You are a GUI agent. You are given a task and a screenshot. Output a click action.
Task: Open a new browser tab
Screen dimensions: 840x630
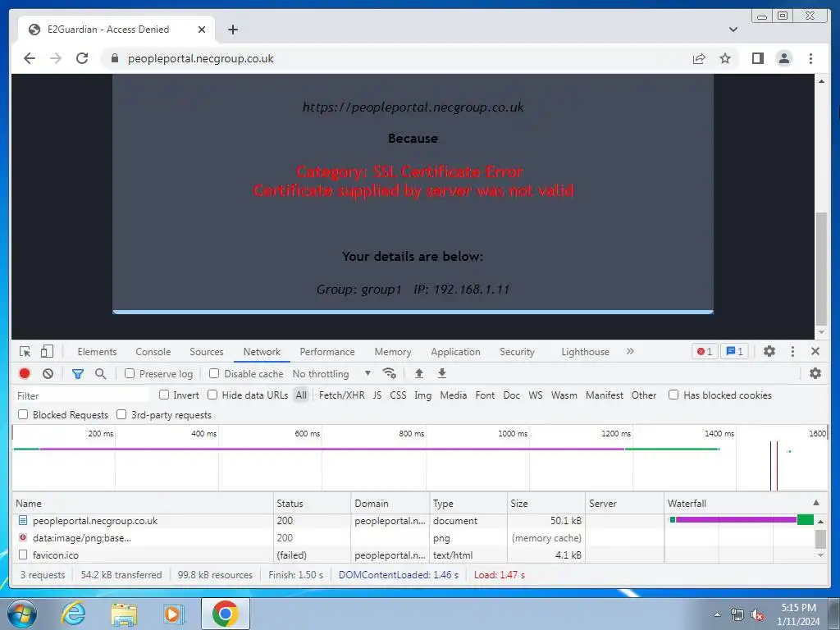click(232, 30)
